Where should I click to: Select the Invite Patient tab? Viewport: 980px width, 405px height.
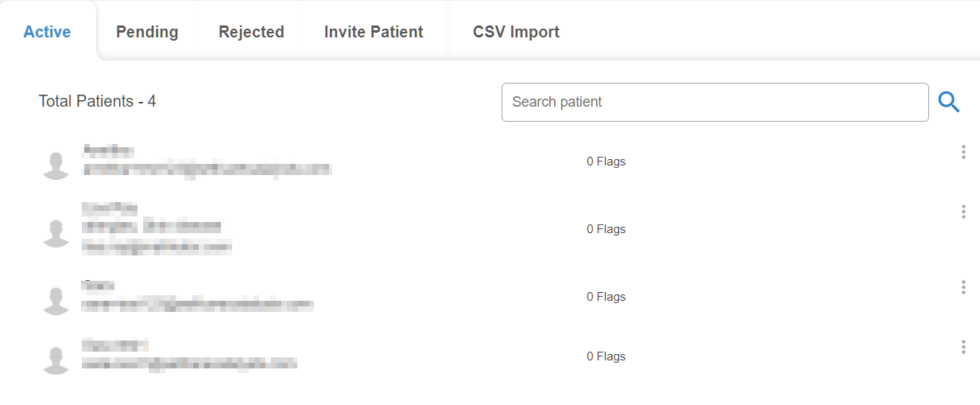pyautogui.click(x=374, y=32)
